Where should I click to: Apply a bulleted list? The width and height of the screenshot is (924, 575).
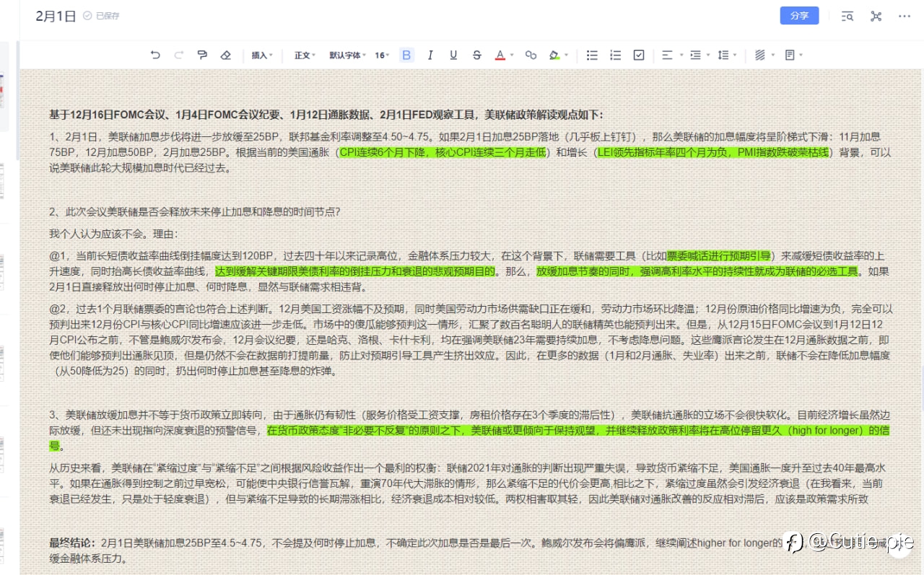pyautogui.click(x=592, y=55)
